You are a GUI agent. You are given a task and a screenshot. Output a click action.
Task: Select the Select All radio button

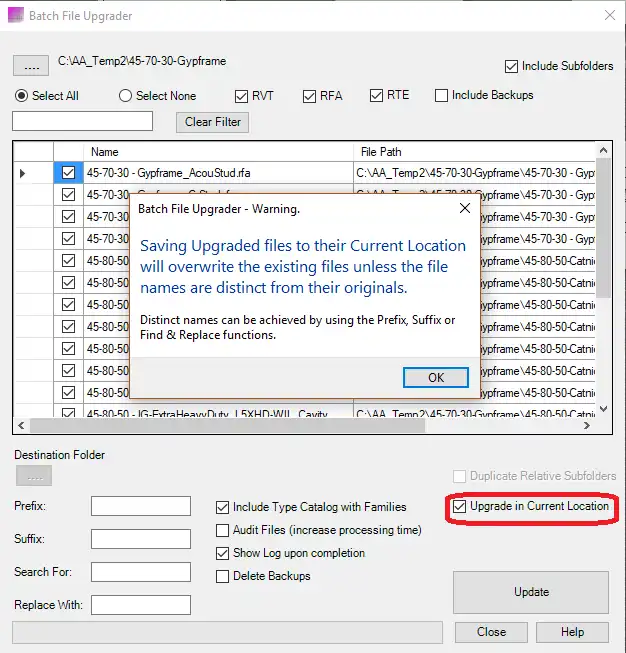22,96
